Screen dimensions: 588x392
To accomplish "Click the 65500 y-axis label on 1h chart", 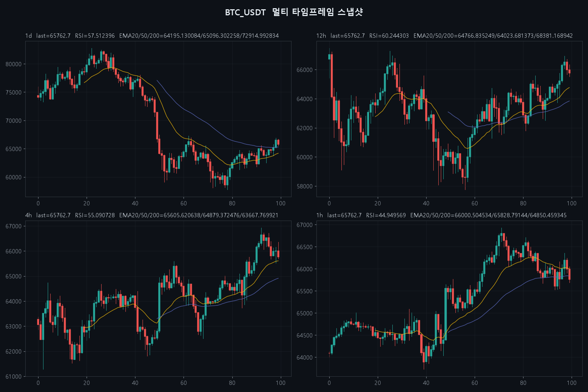I will point(305,291).
